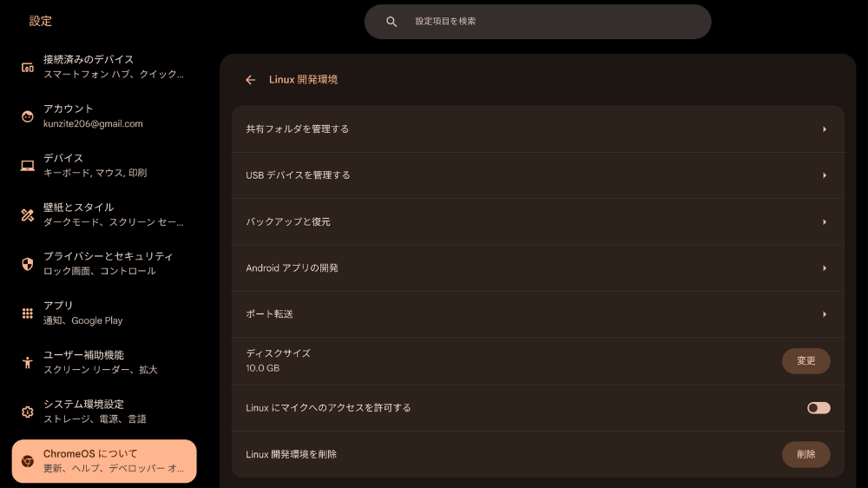Click the 設定項目を検索 search field
The width and height of the screenshot is (868, 488).
537,22
